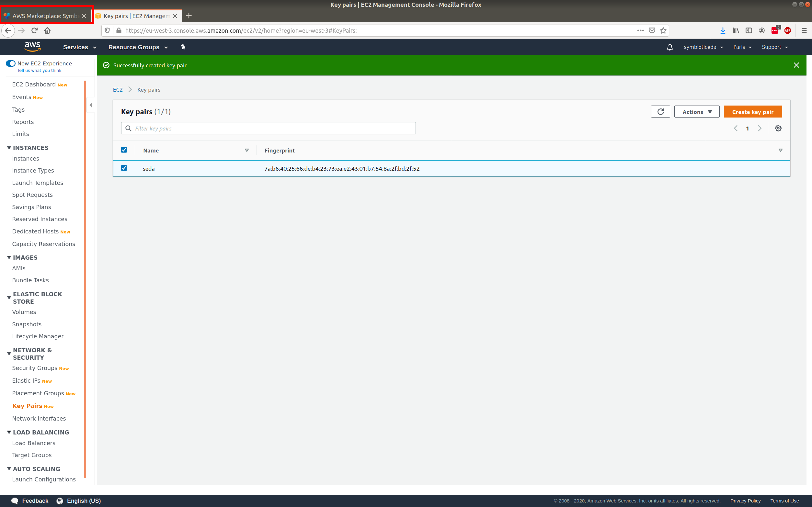This screenshot has height=507, width=812.
Task: Click the Create key pair button
Action: click(753, 112)
